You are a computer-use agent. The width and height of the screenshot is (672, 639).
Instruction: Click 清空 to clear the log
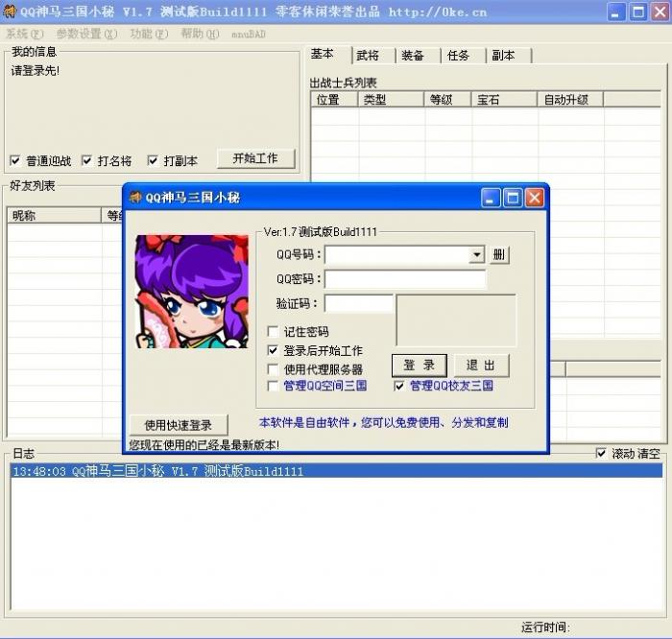(648, 453)
